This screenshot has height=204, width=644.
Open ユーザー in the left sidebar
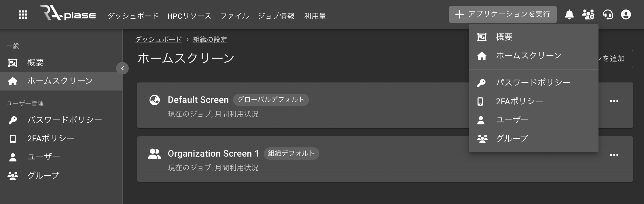[43, 157]
